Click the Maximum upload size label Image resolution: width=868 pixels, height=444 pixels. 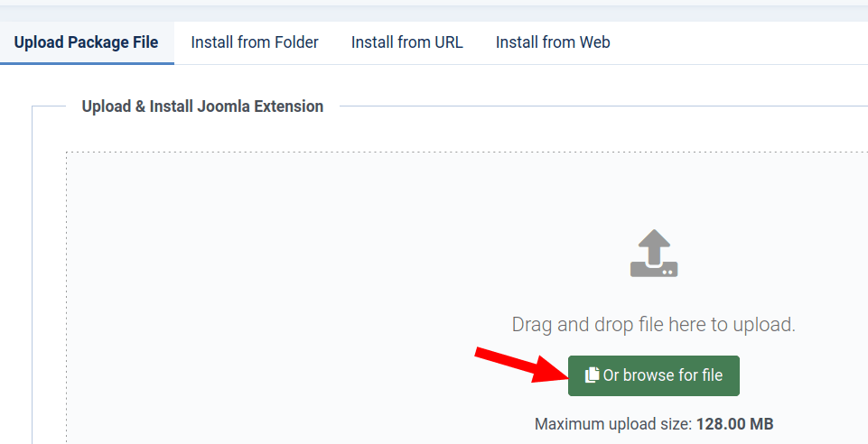[x=613, y=424]
